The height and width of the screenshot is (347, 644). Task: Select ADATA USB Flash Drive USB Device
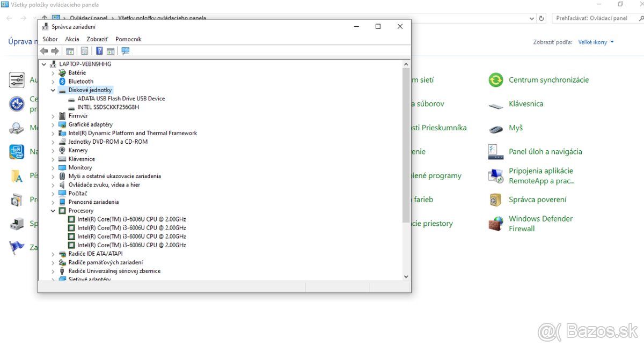tap(121, 99)
